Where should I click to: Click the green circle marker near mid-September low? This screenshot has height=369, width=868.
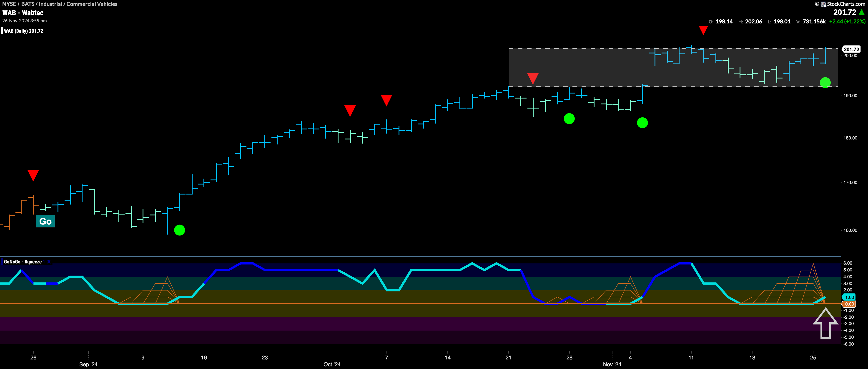tap(180, 230)
